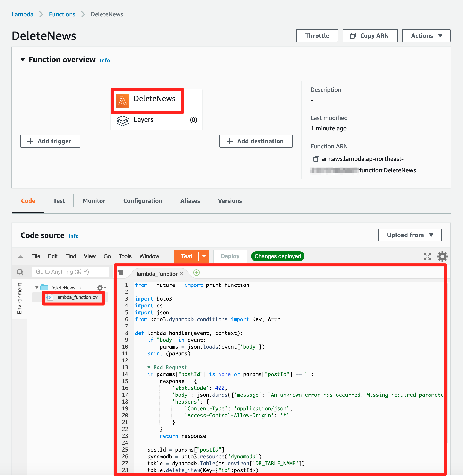Select the lambda_function editor tab
Image resolution: width=463 pixels, height=476 pixels.
point(157,273)
